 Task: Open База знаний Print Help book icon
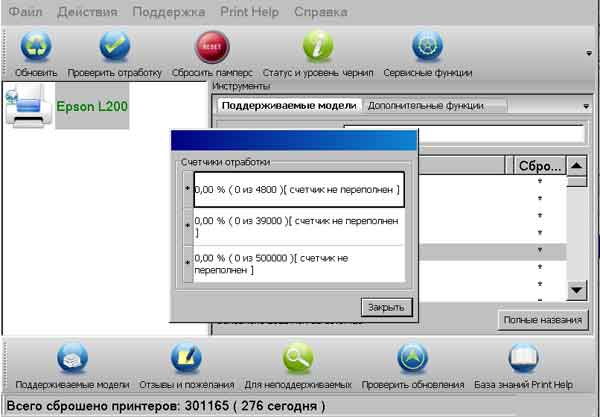tap(524, 359)
